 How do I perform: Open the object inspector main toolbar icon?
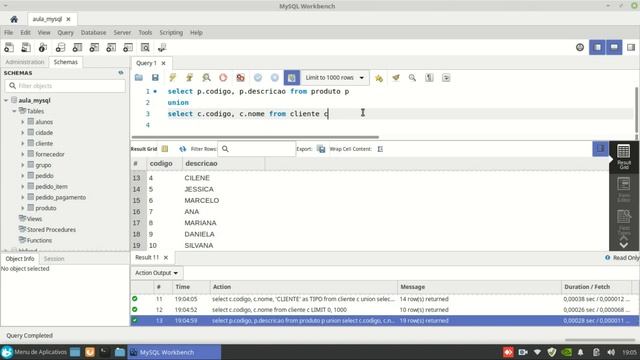(x=43, y=47)
